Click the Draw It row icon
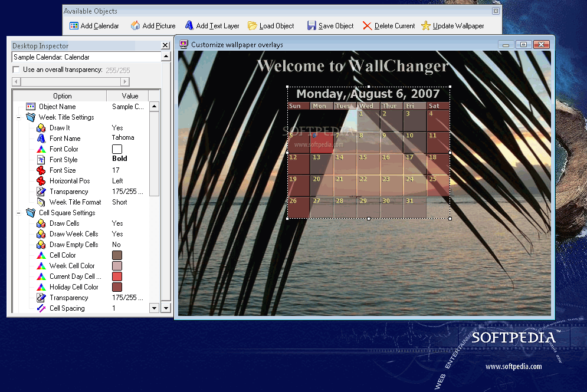 41,128
